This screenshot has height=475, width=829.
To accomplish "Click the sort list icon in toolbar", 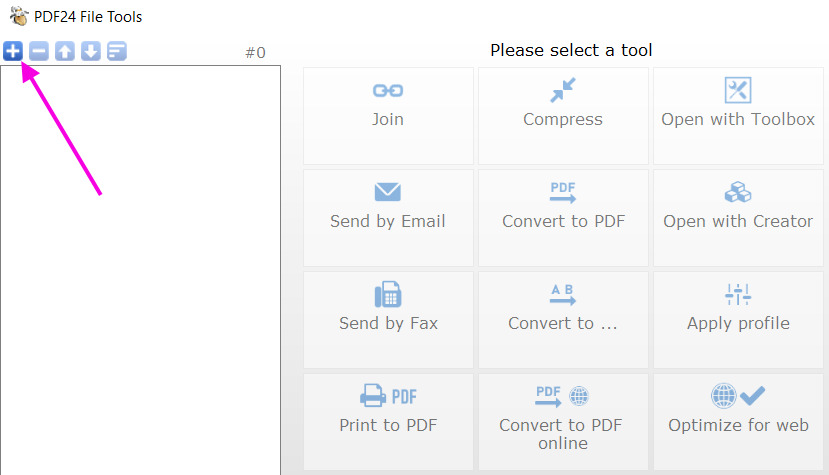I will tap(117, 51).
